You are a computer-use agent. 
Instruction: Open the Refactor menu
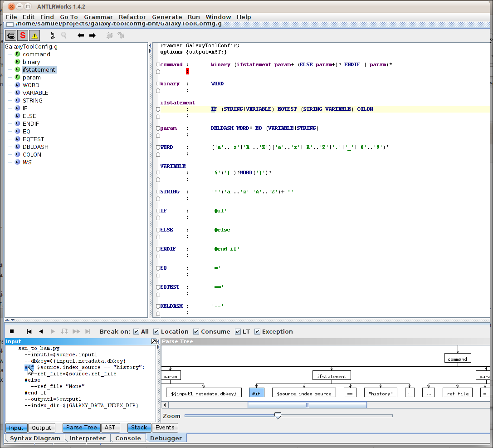click(x=132, y=17)
